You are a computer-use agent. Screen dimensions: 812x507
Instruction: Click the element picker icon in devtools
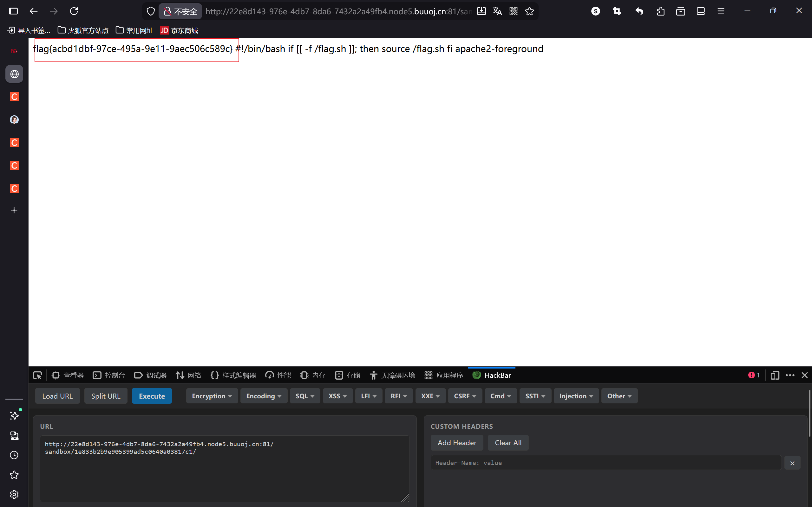click(x=37, y=375)
